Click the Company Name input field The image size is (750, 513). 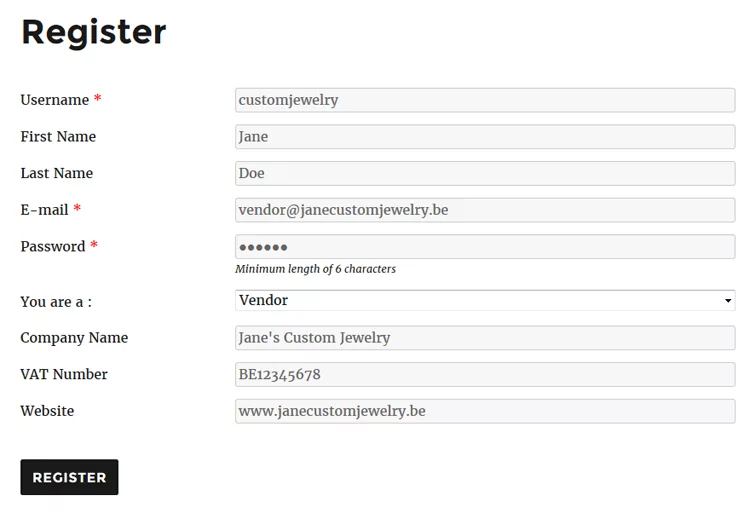tap(485, 338)
